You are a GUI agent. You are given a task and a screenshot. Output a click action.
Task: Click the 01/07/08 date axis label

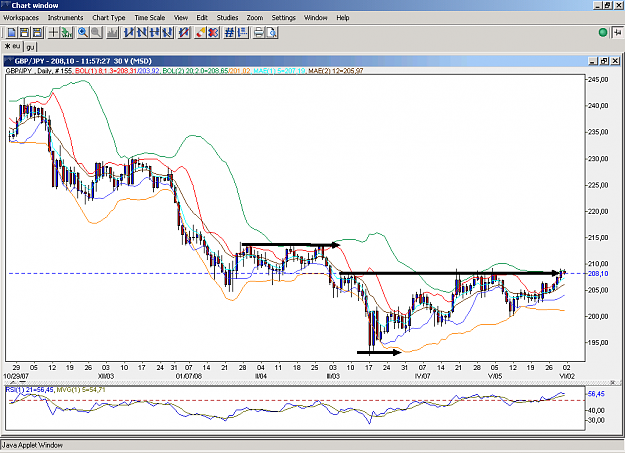pyautogui.click(x=189, y=376)
